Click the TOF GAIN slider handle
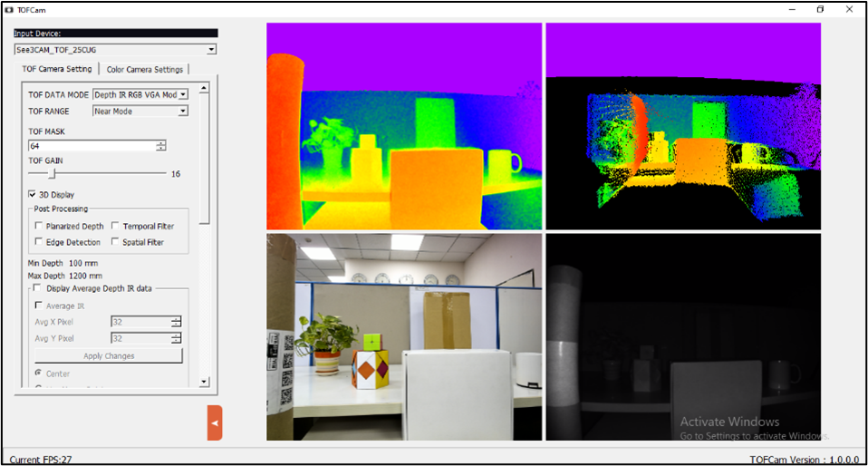This screenshot has height=466, width=868. tap(52, 173)
